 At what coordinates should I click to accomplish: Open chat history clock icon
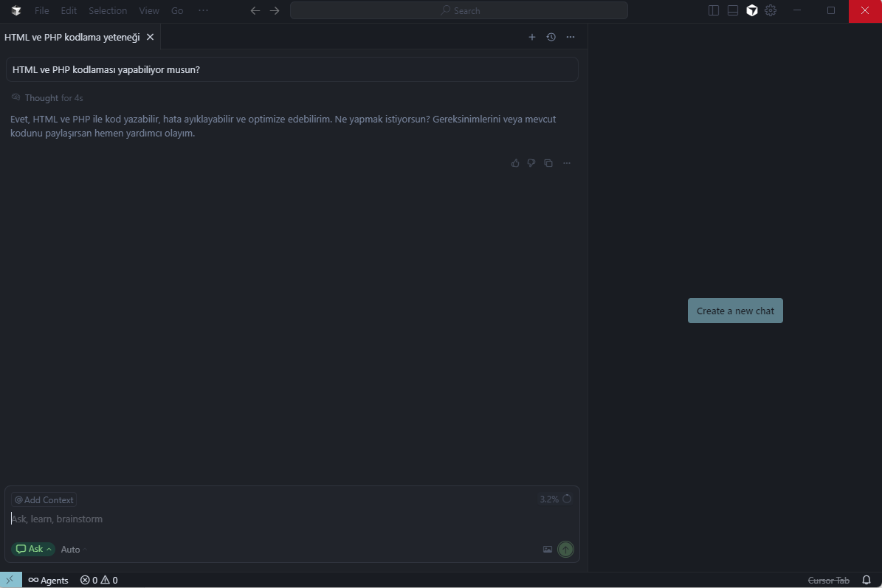551,37
